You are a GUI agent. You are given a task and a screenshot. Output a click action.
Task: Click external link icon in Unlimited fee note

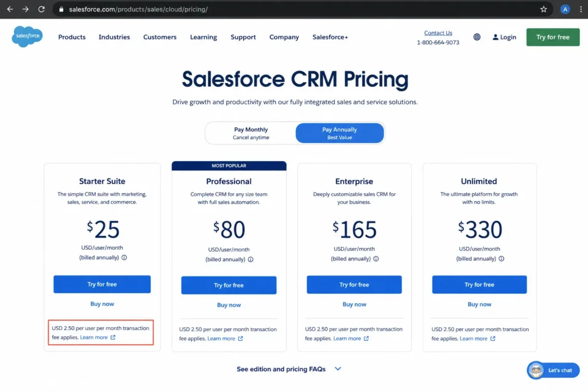click(493, 339)
